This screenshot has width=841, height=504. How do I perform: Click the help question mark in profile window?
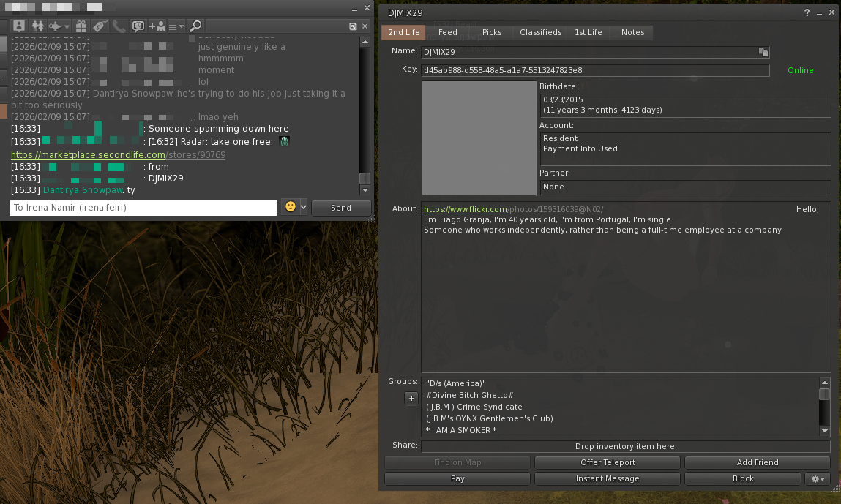pos(807,12)
